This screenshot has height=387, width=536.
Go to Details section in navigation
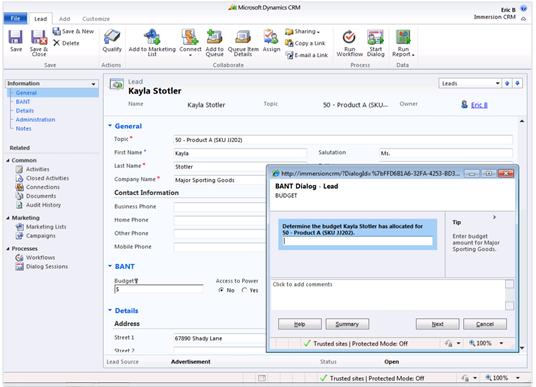[x=25, y=110]
